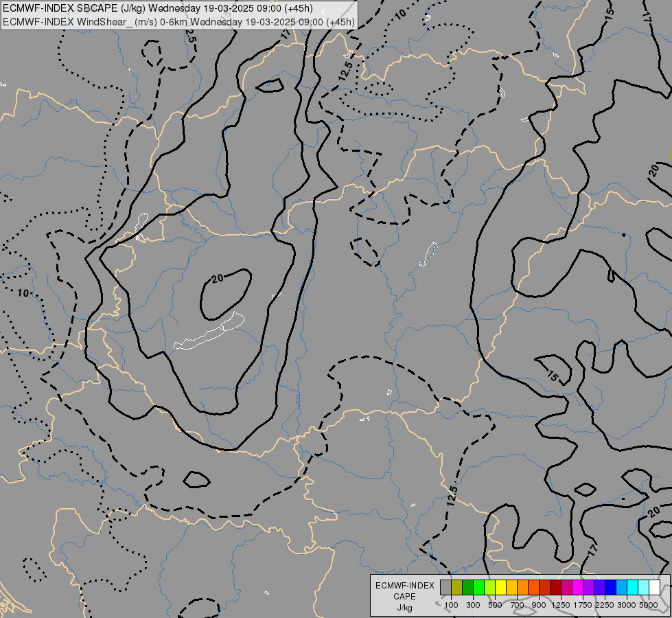Viewport: 672px width, 618px height.
Task: Click the 'ECMWF-INDEX CAPE J/kg' legend title
Action: point(404,597)
